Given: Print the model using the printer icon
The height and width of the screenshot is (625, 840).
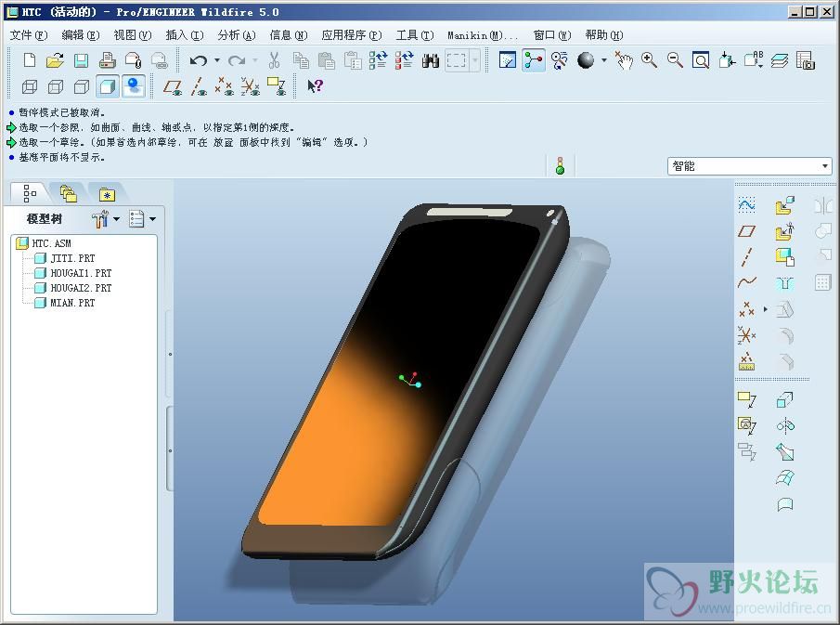Looking at the screenshot, I should [x=107, y=60].
